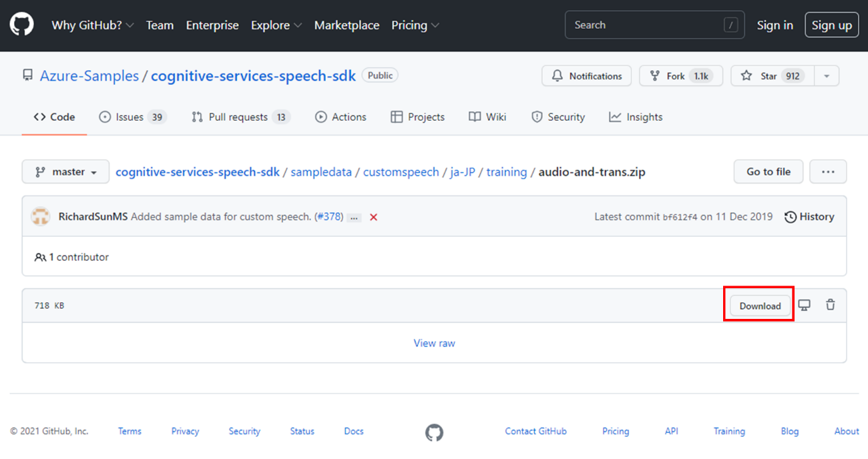Click the red X commit status icon
This screenshot has height=459, width=868.
374,217
